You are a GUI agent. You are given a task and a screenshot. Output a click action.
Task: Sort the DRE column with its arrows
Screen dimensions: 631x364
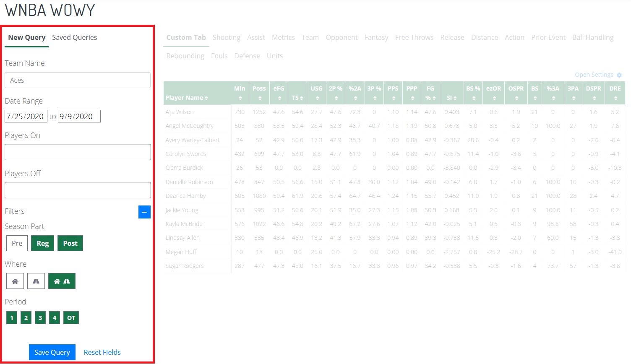click(615, 97)
